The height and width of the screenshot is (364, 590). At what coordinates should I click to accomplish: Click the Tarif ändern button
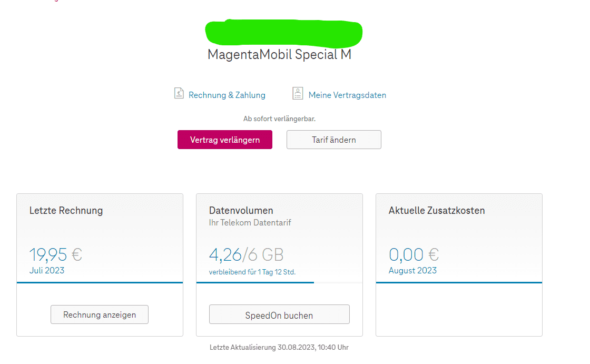coord(333,140)
